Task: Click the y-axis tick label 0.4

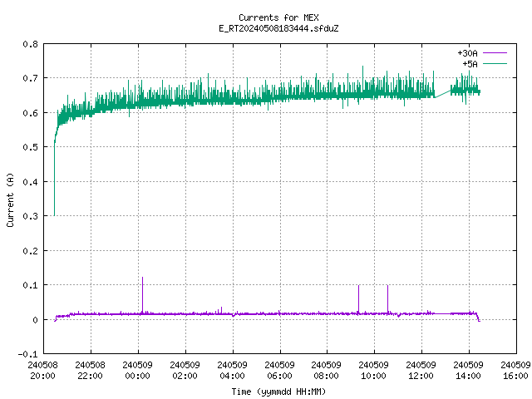Action: 31,182
